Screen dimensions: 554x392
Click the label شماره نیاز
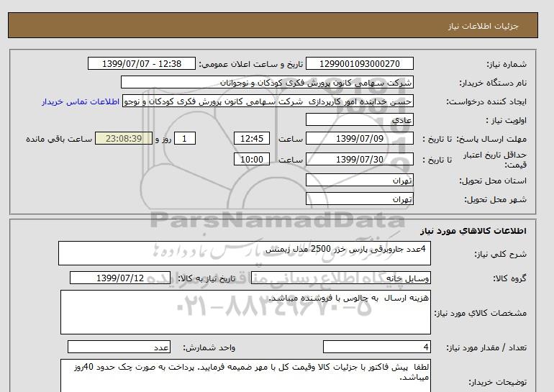pos(507,64)
